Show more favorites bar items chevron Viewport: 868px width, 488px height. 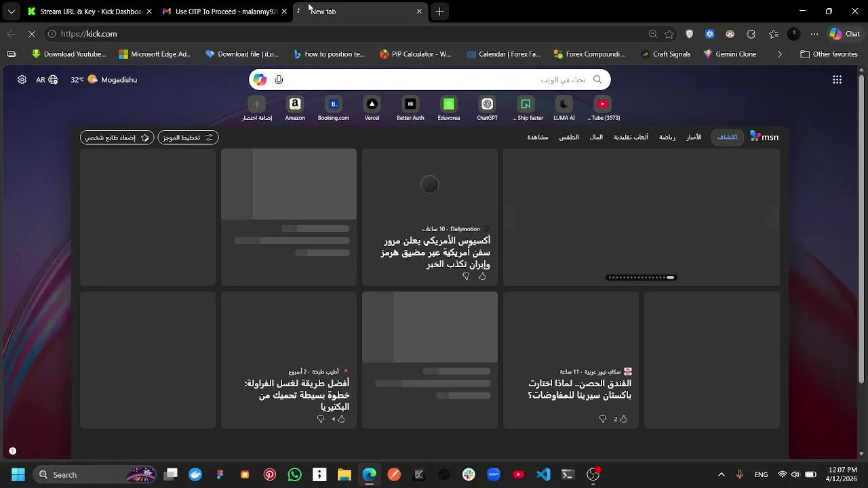pyautogui.click(x=779, y=54)
